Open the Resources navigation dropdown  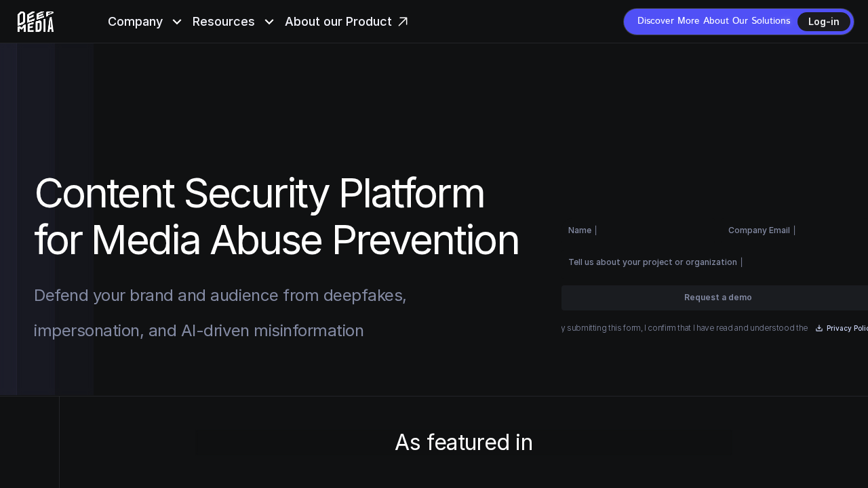(224, 22)
